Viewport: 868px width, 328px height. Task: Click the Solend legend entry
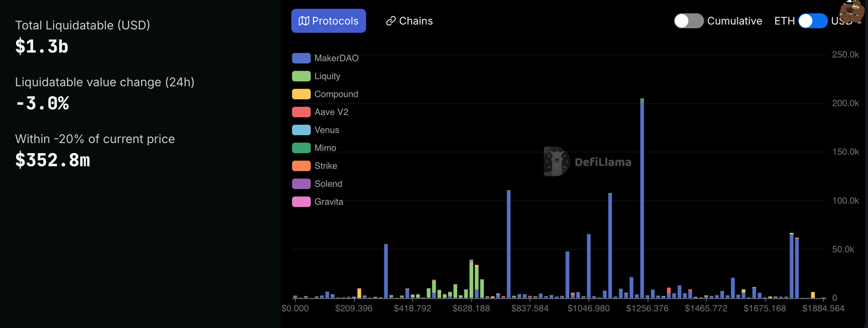tap(328, 184)
